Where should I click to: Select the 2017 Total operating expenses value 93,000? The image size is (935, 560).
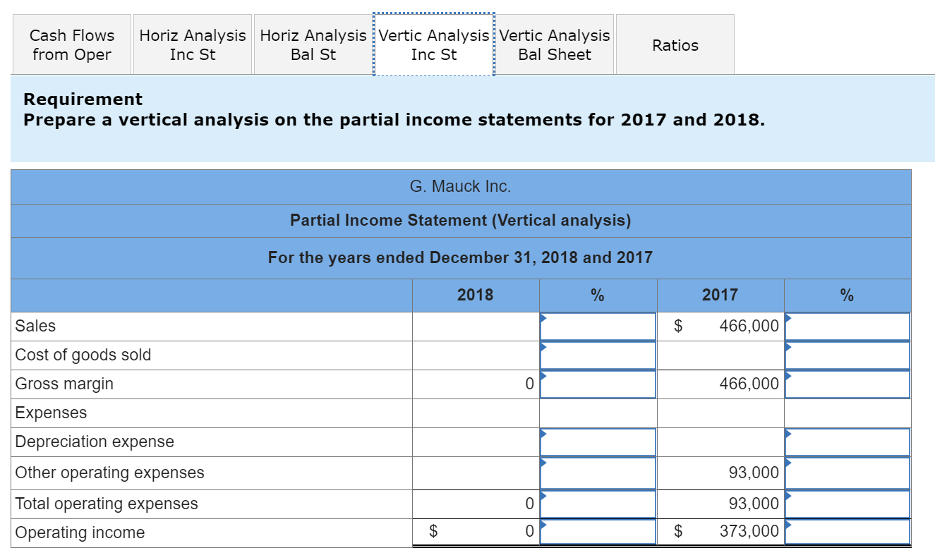pyautogui.click(x=754, y=504)
